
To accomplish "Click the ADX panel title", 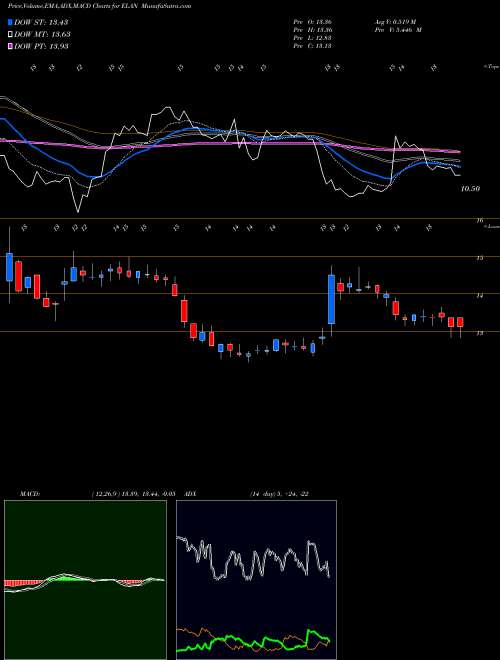I will [191, 494].
